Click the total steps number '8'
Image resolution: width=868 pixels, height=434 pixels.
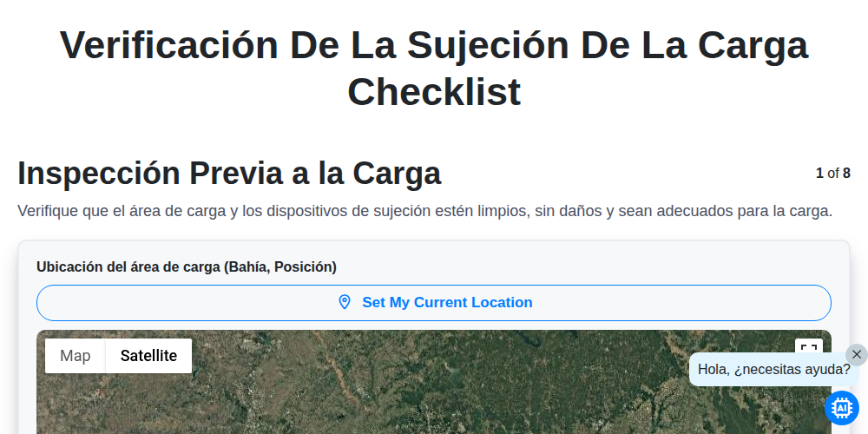tap(846, 174)
